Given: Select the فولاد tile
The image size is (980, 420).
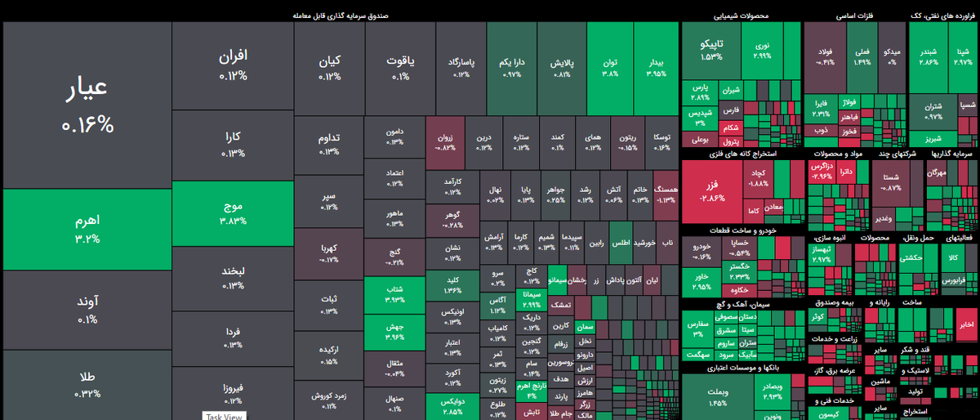Looking at the screenshot, I should [x=826, y=56].
